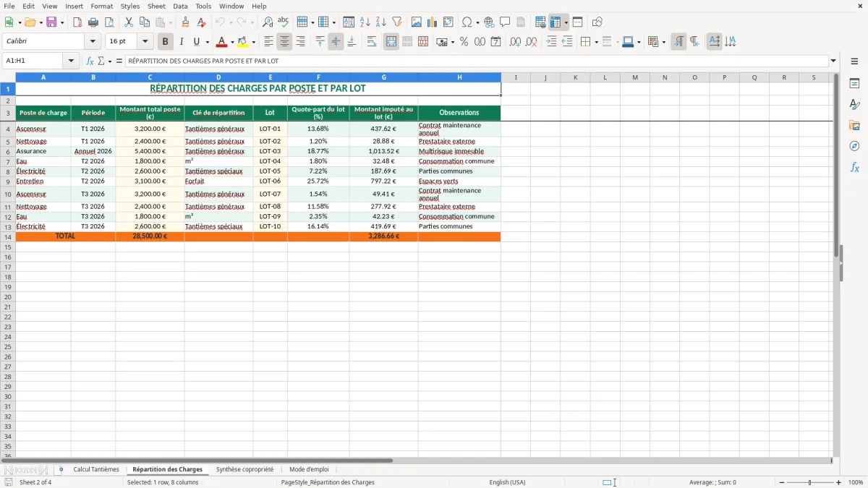This screenshot has width=868, height=488.
Task: Open the underline style dropdown arrow
Action: (207, 42)
